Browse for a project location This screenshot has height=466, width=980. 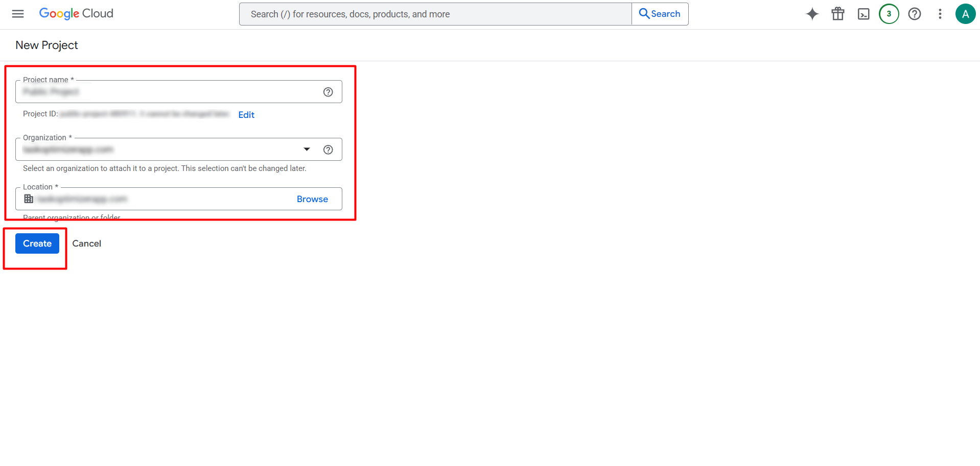312,199
